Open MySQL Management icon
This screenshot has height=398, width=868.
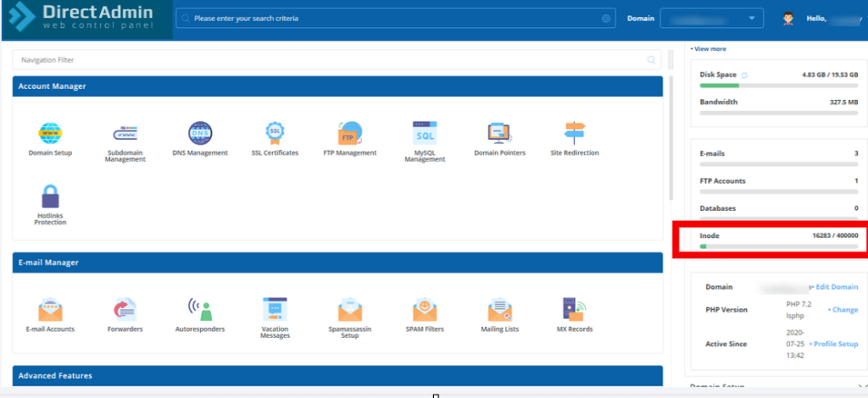click(x=425, y=134)
